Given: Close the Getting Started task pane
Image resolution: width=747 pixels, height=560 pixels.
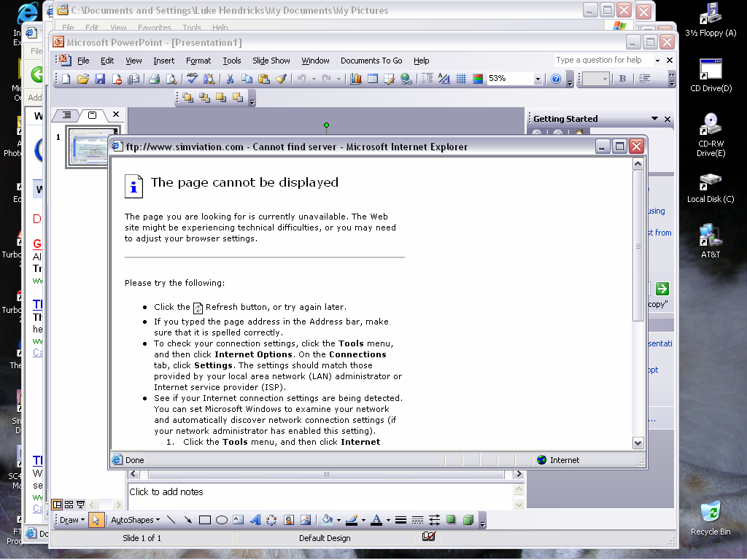Looking at the screenshot, I should click(667, 119).
